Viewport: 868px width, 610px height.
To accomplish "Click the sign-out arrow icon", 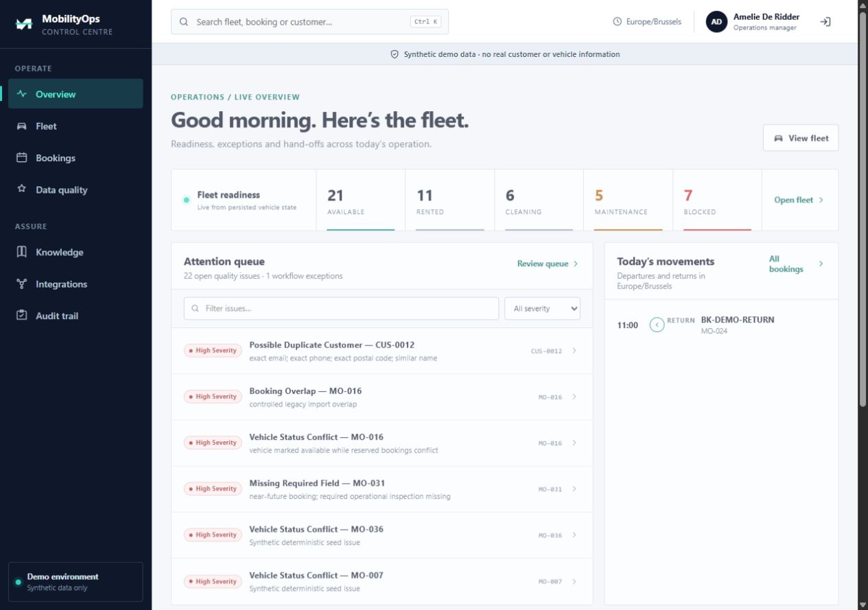I will point(825,22).
